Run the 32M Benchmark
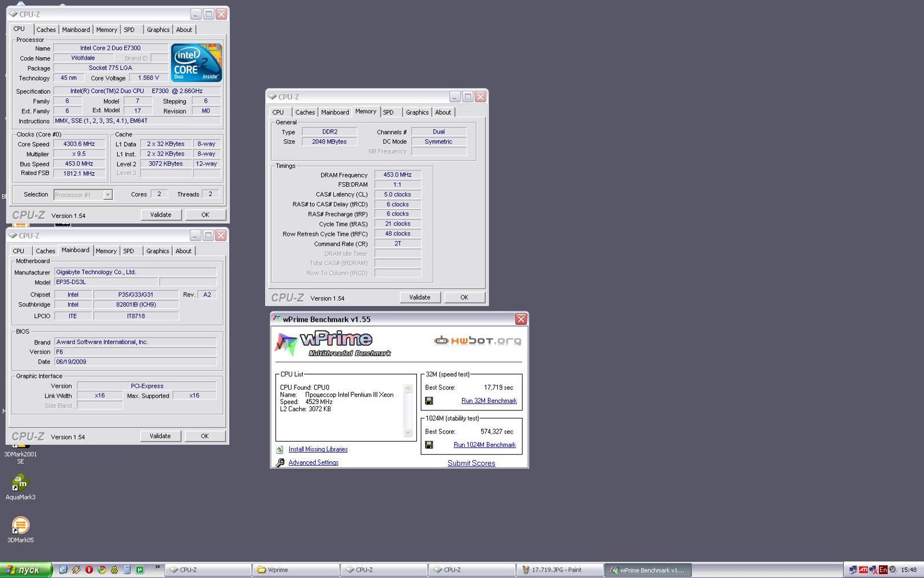The image size is (924, 578). pos(489,401)
